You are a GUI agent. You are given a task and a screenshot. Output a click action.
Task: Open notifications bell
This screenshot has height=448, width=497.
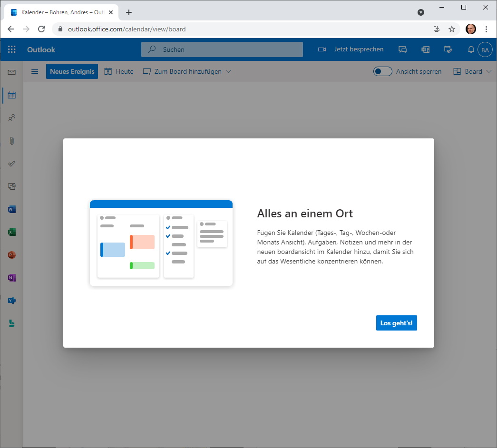[471, 49]
